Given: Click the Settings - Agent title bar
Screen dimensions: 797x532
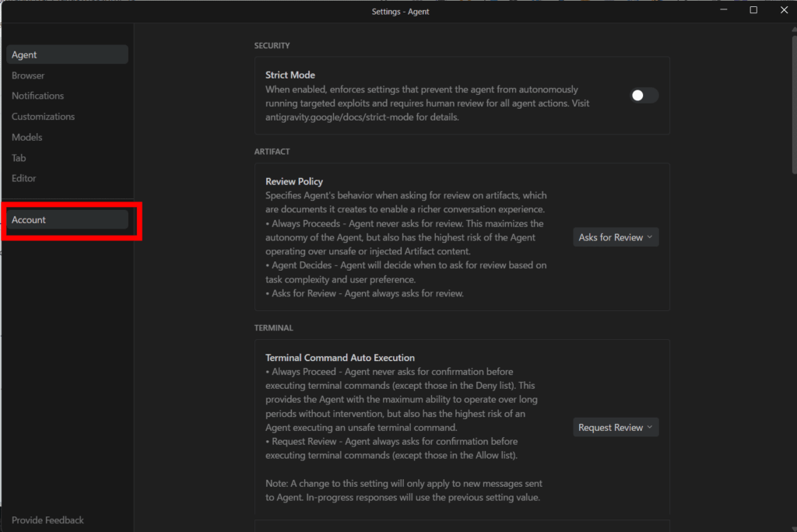Looking at the screenshot, I should click(400, 11).
